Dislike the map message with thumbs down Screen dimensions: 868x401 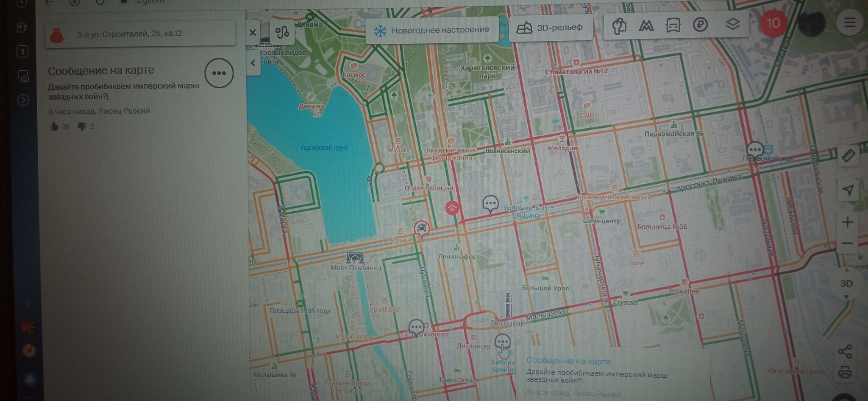[82, 126]
